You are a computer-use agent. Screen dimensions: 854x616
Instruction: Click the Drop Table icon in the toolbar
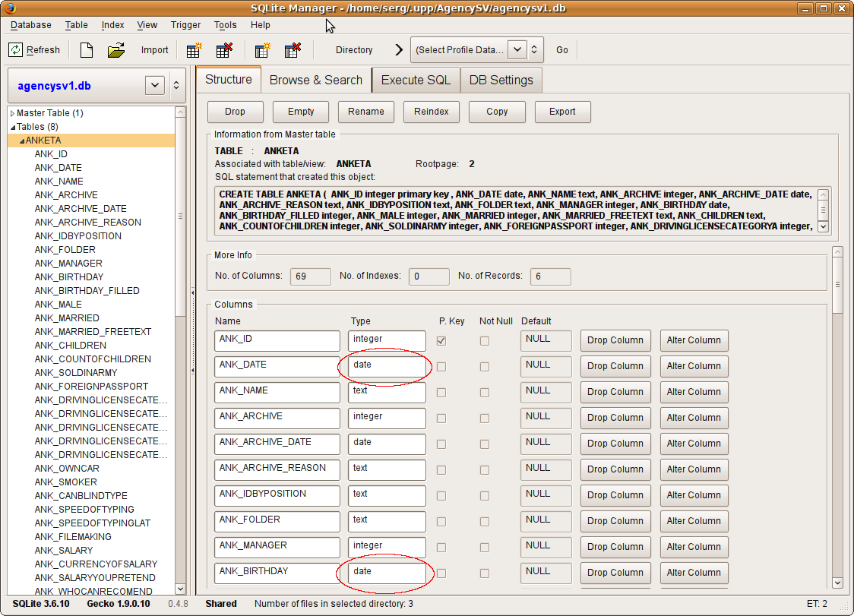[x=224, y=50]
